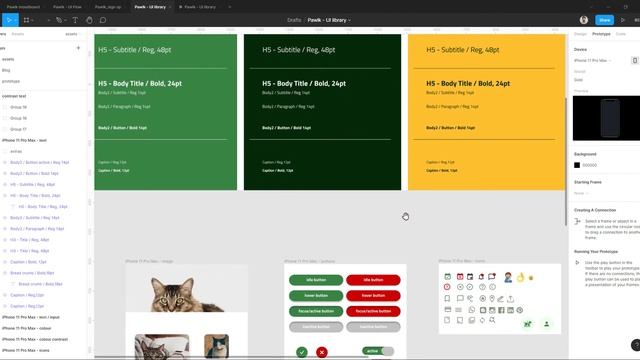The height and width of the screenshot is (360, 640).
Task: Select the Hand tool
Action: pyautogui.click(x=89, y=20)
